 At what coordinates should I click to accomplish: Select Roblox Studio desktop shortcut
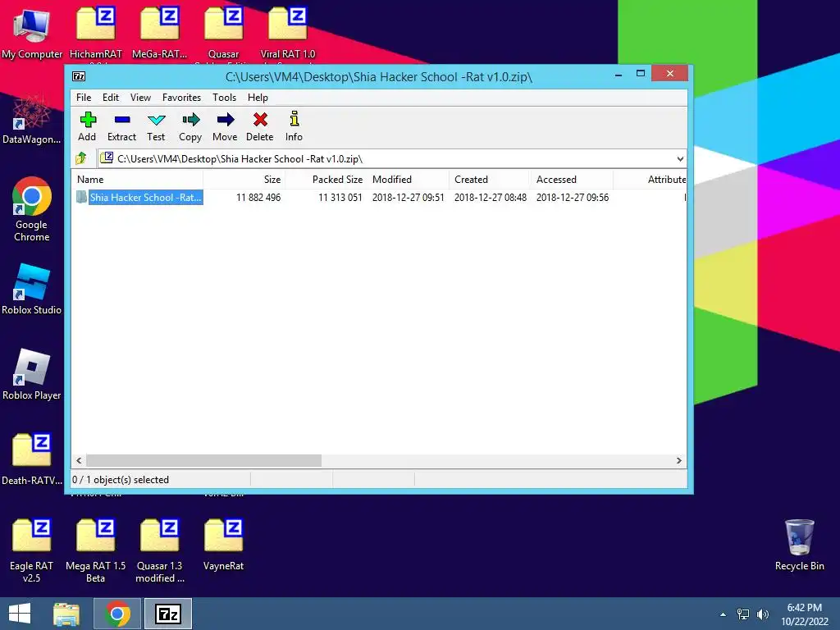tap(32, 290)
